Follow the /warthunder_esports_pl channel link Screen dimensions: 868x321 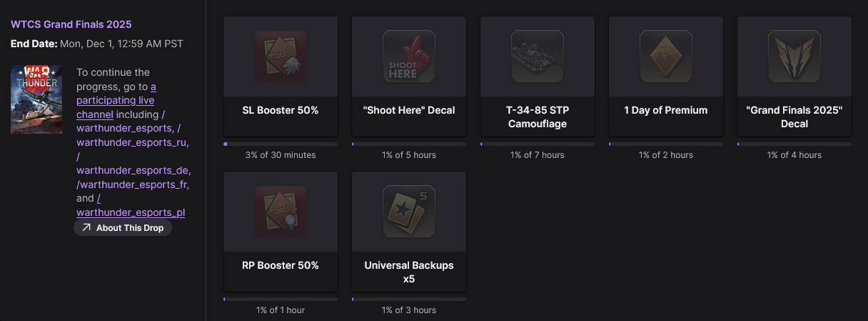[131, 212]
